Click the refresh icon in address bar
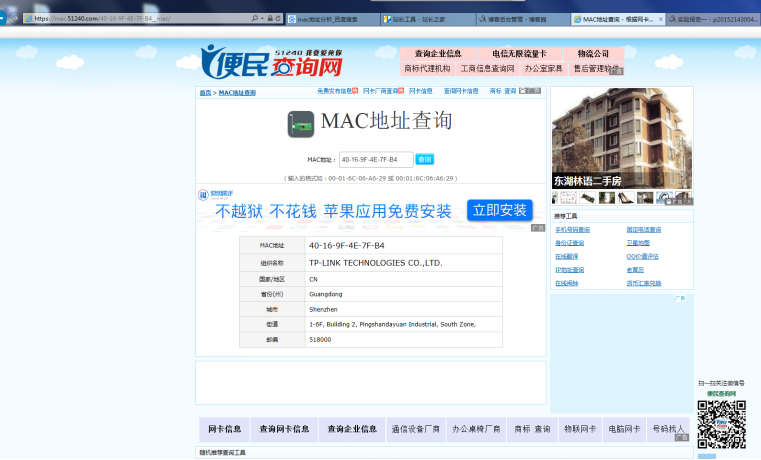 point(278,18)
